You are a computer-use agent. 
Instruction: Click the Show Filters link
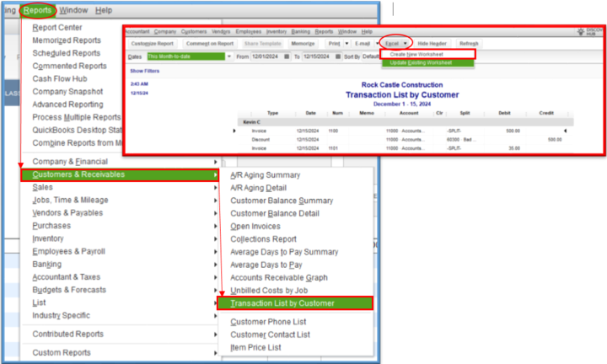(x=145, y=71)
